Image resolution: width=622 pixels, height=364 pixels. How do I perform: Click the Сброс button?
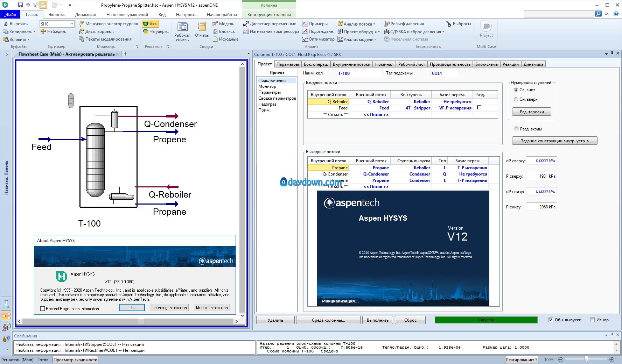coord(410,320)
